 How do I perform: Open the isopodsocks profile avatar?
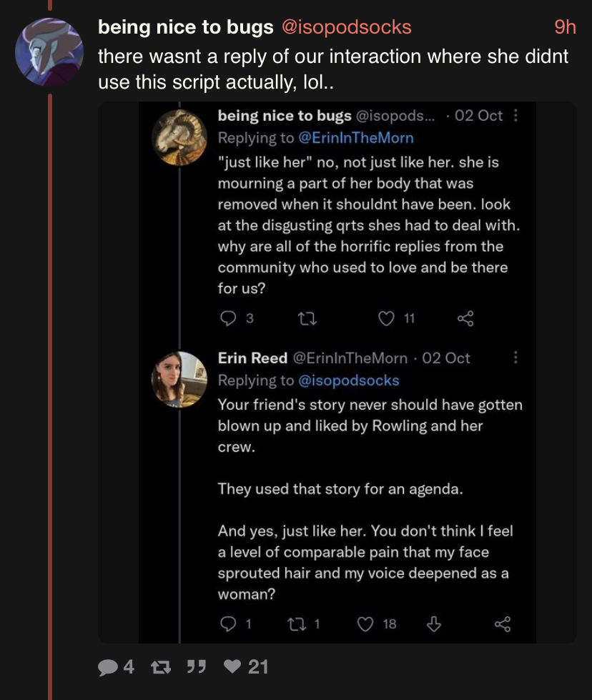click(x=49, y=52)
